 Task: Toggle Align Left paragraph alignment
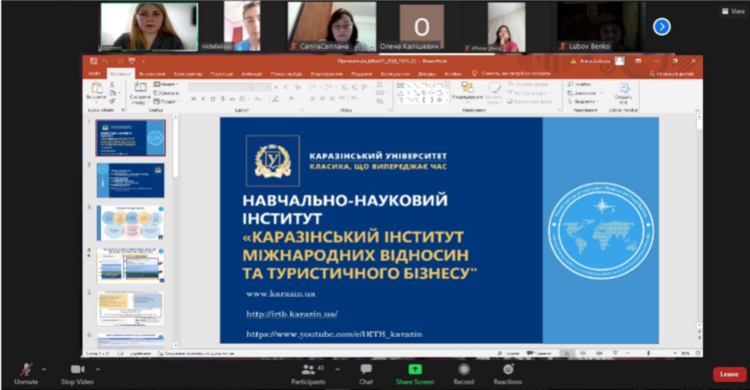coord(312,99)
